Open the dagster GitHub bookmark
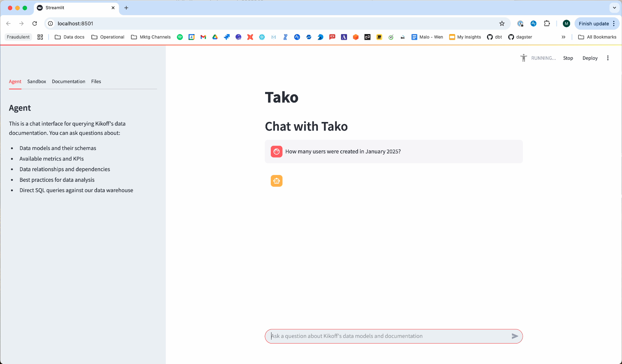The height and width of the screenshot is (364, 622). 520,37
